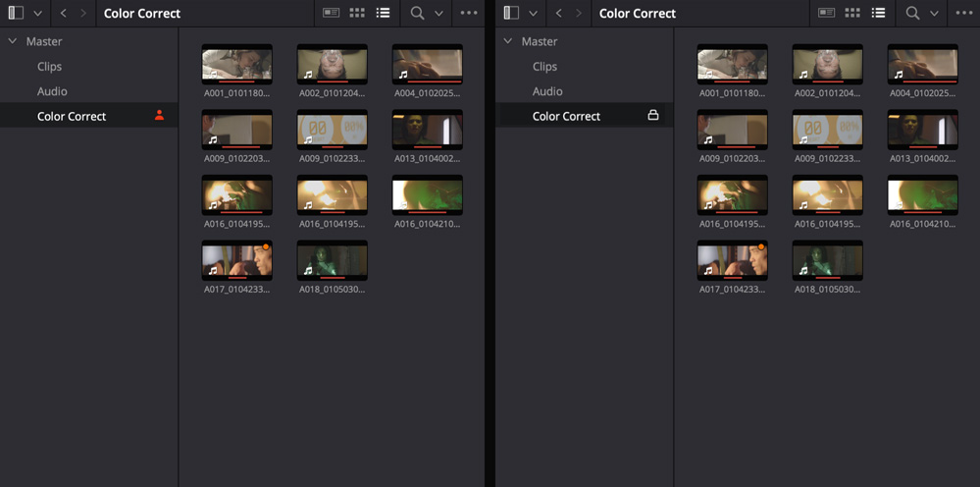Toggle bin list sidebar in left panel

pyautogui.click(x=16, y=13)
